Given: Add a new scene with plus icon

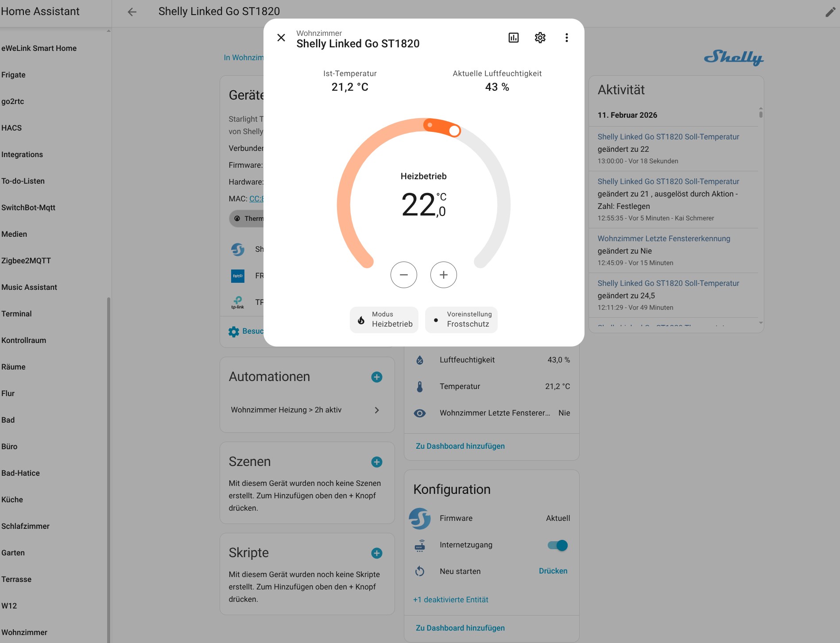Looking at the screenshot, I should pyautogui.click(x=377, y=462).
